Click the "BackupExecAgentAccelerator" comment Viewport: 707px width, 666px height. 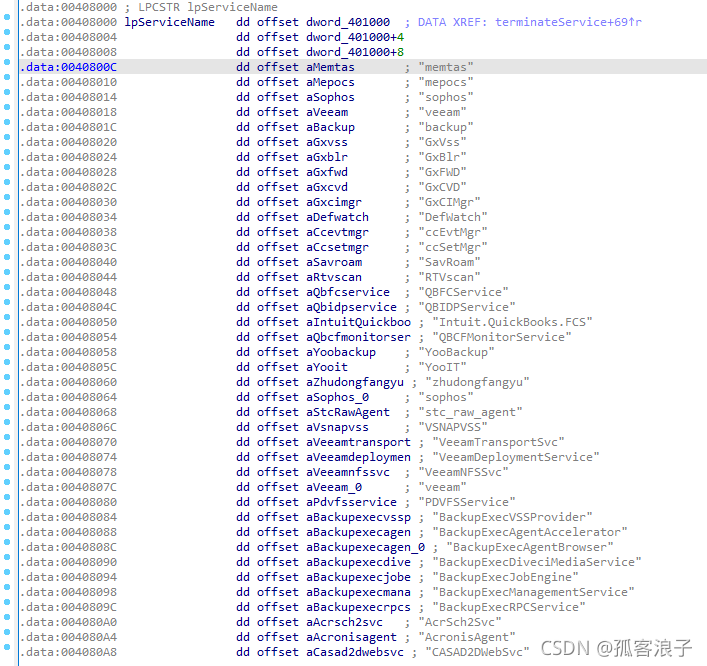pyautogui.click(x=530, y=532)
